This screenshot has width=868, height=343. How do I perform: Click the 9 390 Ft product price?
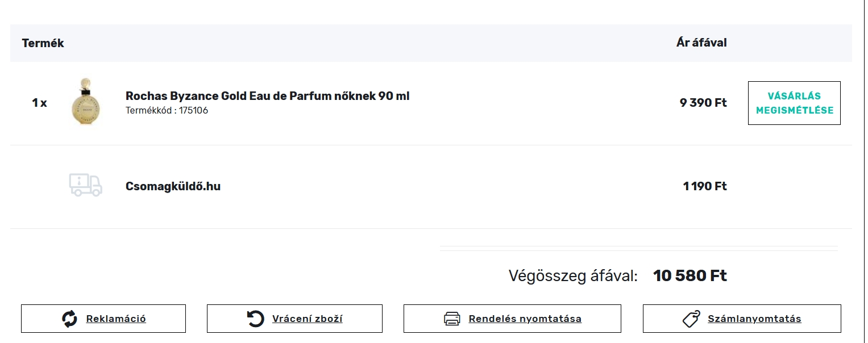pos(703,103)
